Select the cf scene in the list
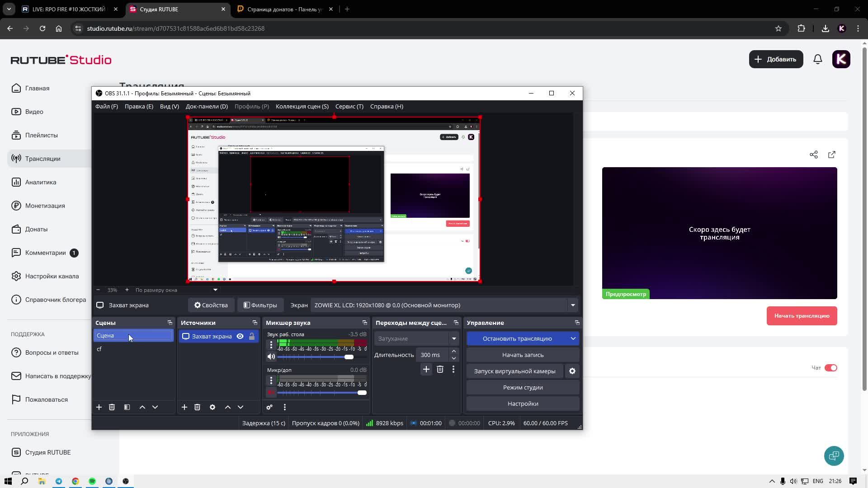This screenshot has height=488, width=868. click(x=133, y=349)
